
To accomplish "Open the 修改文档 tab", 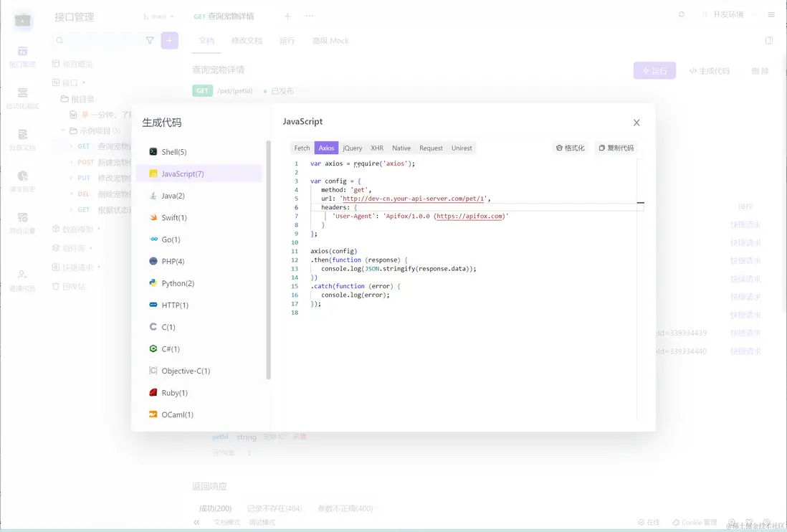I will 247,41.
